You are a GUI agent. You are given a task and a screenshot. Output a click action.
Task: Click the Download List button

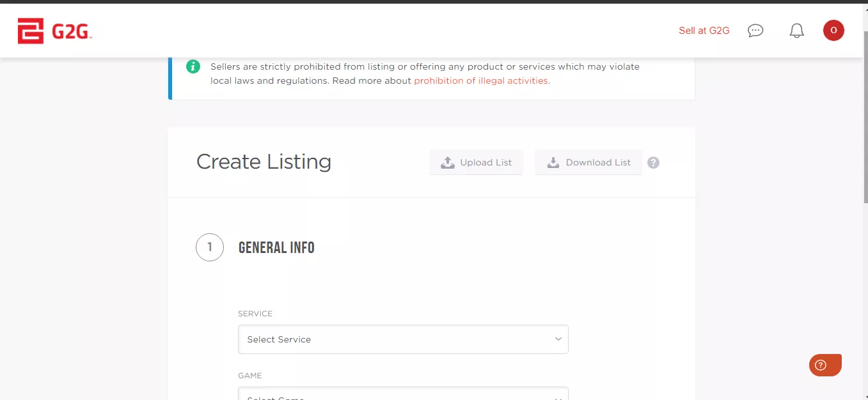click(x=588, y=162)
